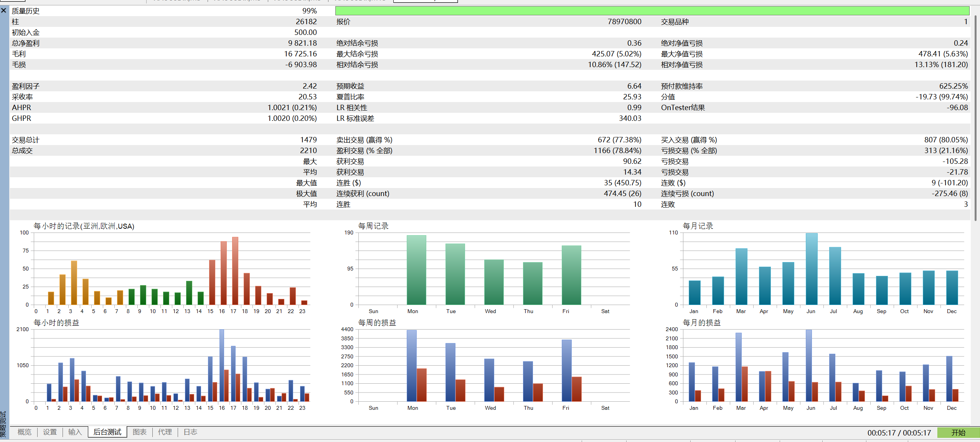Click the Mon bar in 每周记录 chart
980x442 pixels.
(x=416, y=270)
